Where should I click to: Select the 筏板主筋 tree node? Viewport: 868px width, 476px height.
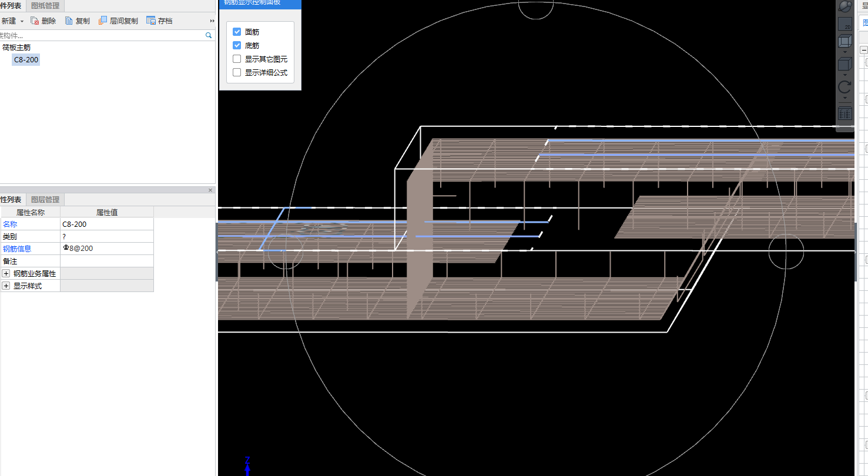click(16, 47)
